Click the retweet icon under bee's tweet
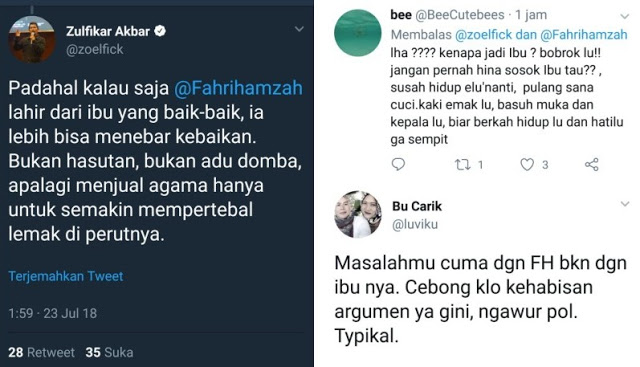Screen dimensions: 640x367 pos(462,165)
